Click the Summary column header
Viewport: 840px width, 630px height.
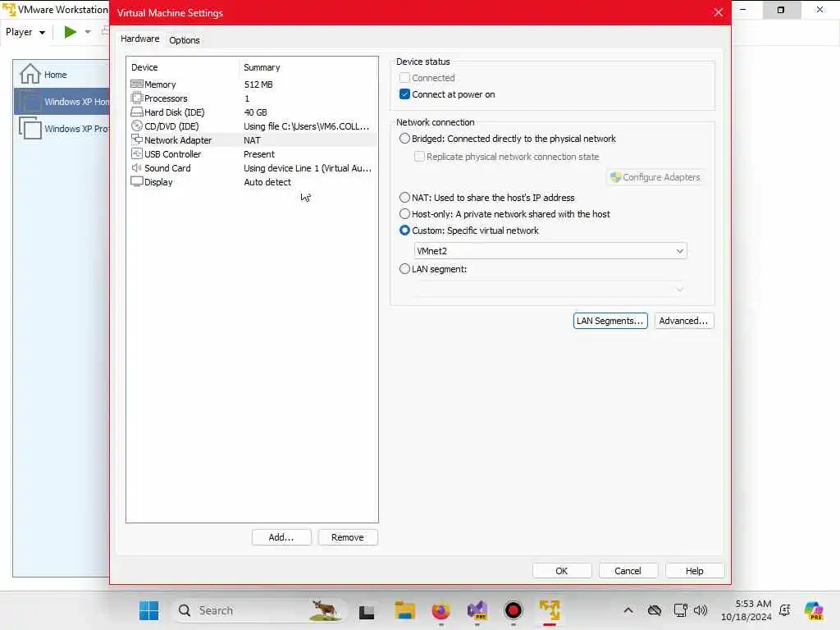coord(262,67)
